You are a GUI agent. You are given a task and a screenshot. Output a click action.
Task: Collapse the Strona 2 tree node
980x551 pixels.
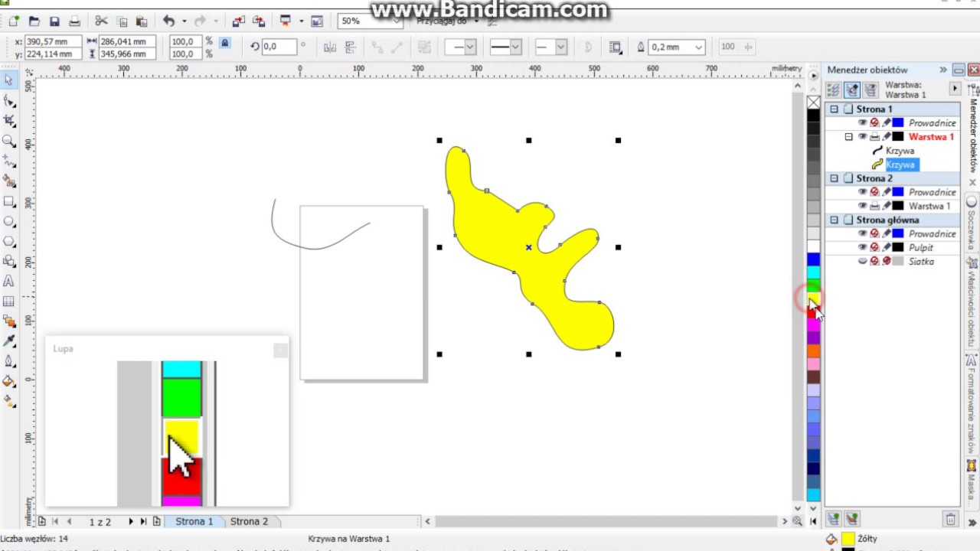834,178
